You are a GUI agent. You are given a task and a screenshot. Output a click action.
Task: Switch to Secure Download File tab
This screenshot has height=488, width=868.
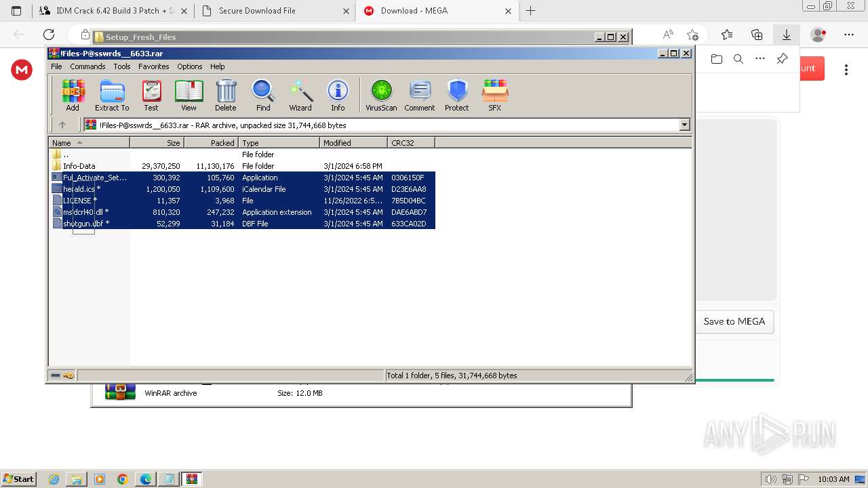275,11
